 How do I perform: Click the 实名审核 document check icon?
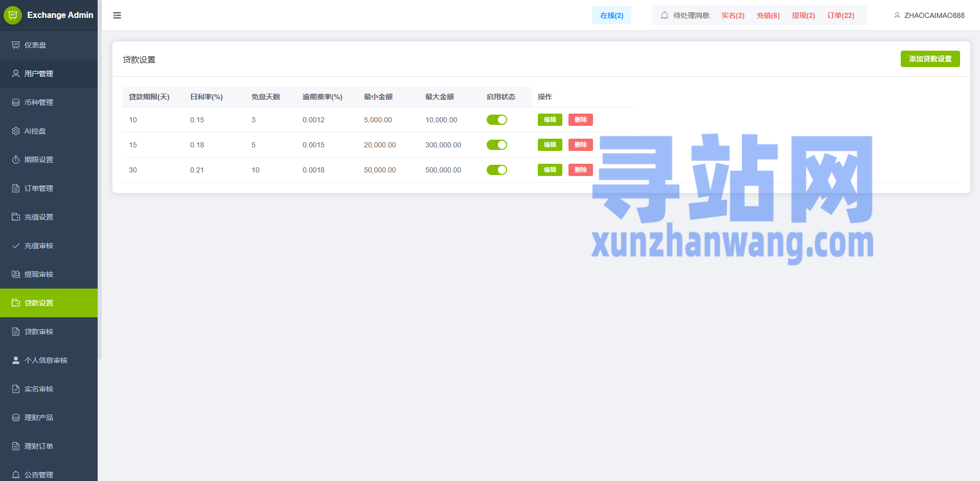(16, 389)
